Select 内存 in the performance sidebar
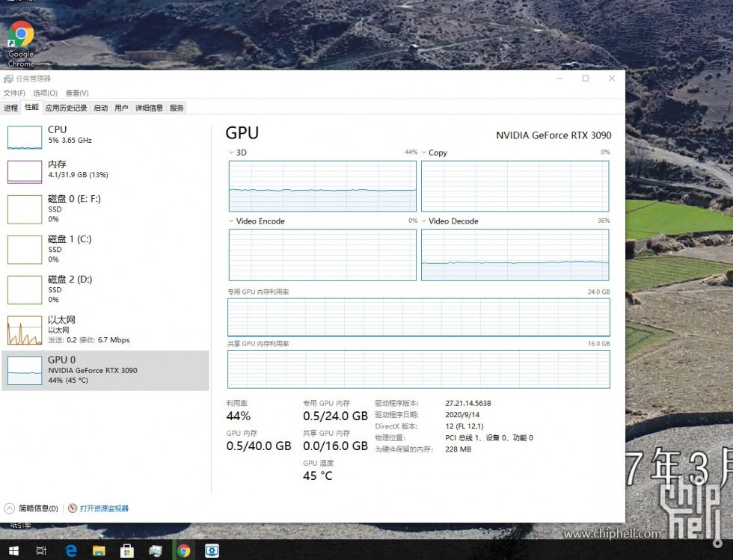Viewport: 733px width, 560px height. 105,171
